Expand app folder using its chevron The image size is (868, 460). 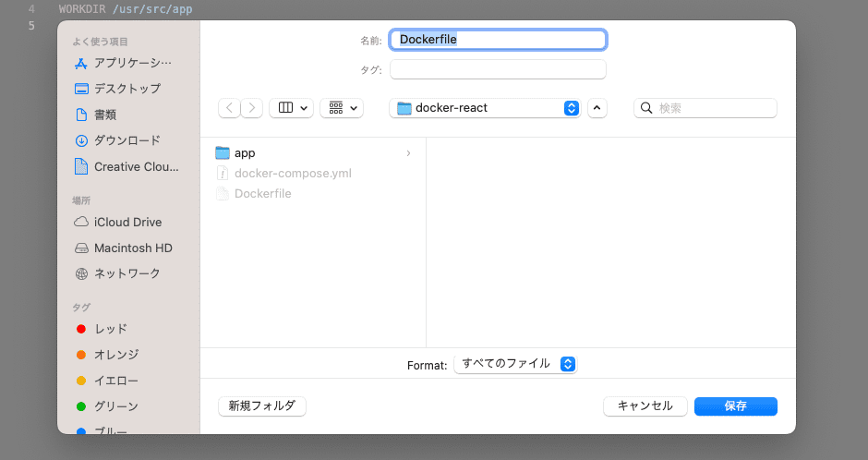(408, 153)
